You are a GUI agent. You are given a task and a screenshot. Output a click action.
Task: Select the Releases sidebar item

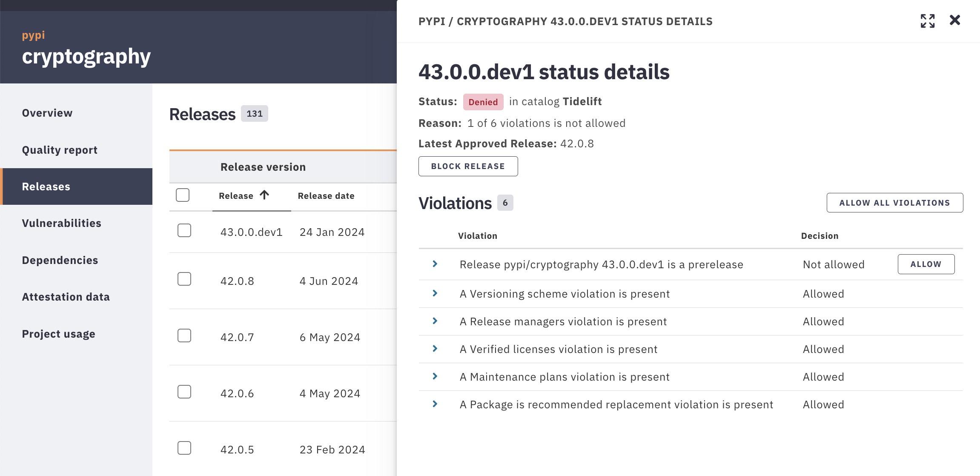click(x=76, y=186)
